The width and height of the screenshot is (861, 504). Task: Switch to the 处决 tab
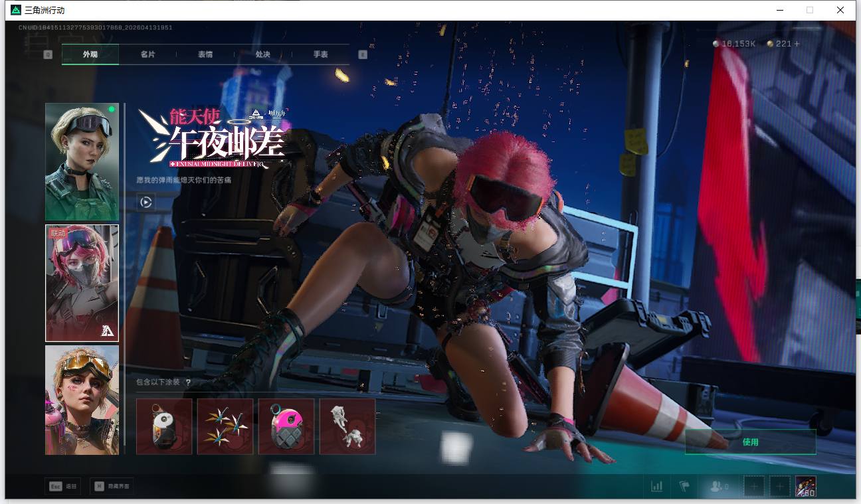[263, 54]
